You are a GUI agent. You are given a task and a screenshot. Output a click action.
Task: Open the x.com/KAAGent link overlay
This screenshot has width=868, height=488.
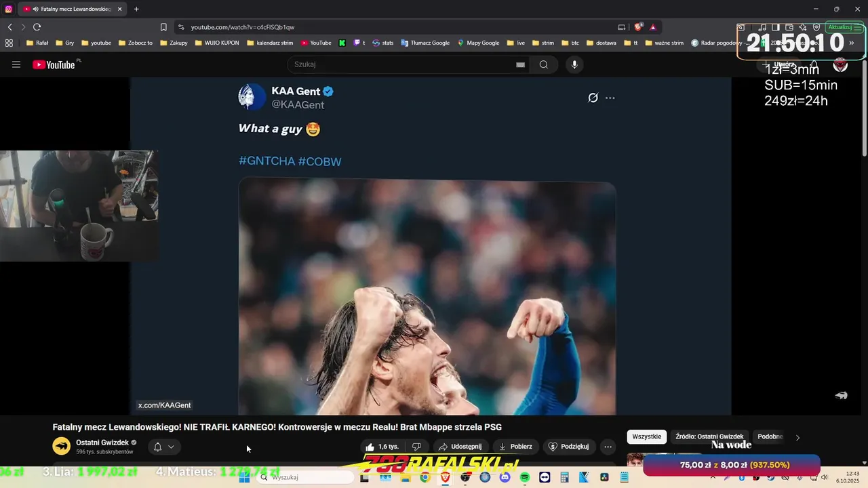(164, 405)
